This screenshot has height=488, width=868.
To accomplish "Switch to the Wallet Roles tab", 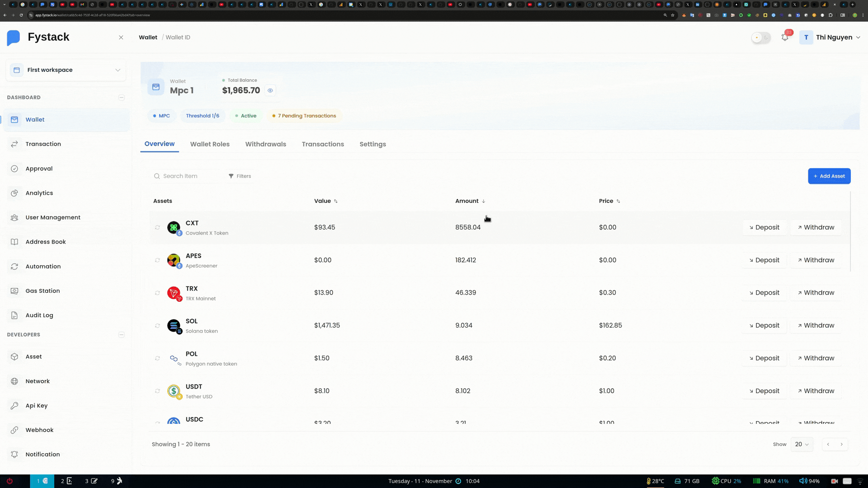I will coord(210,144).
